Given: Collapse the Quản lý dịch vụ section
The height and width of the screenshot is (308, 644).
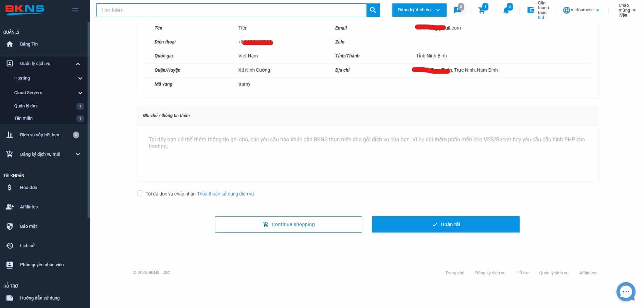Looking at the screenshot, I should tap(78, 64).
